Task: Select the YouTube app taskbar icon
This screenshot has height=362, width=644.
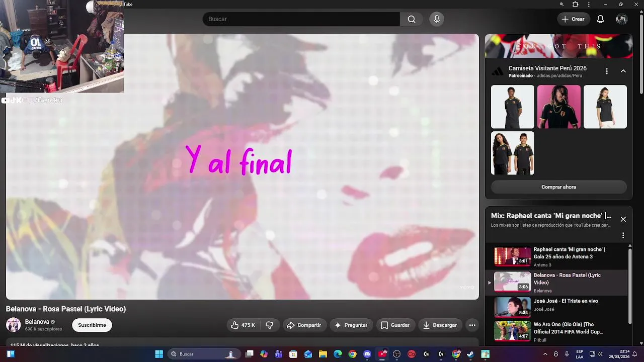Action: point(382,354)
